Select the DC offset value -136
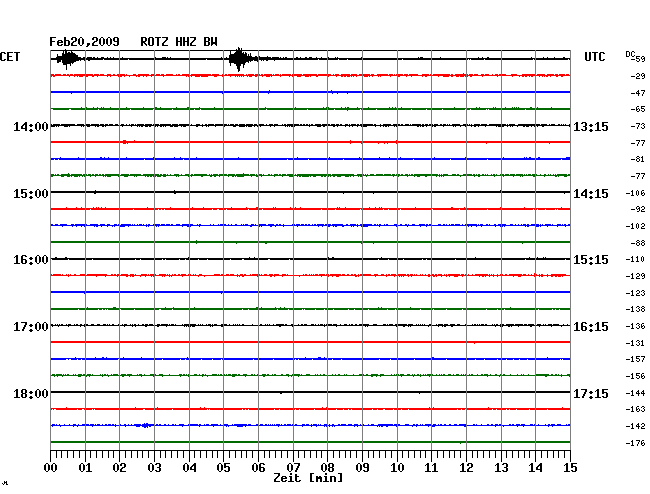Screen dimensions: 650x494 (x=635, y=326)
